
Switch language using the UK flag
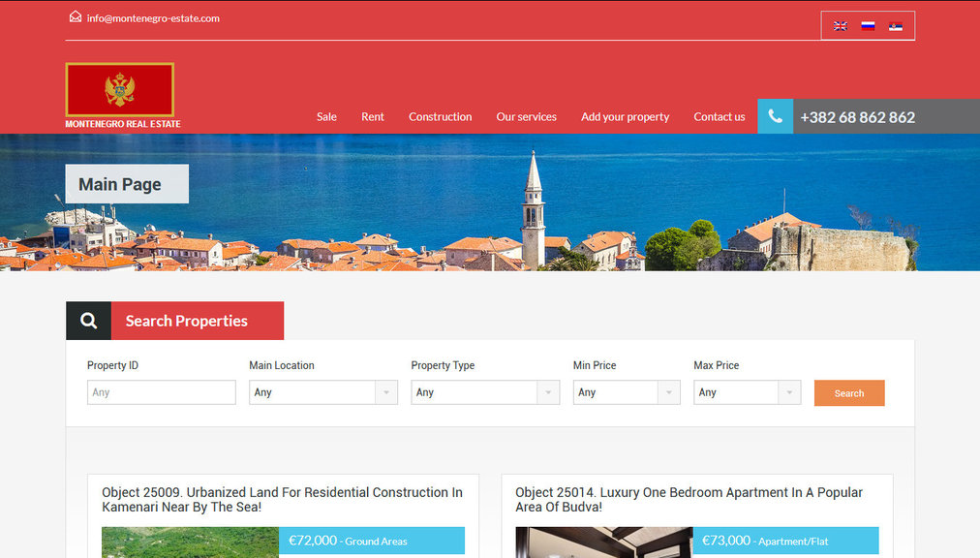tap(841, 26)
